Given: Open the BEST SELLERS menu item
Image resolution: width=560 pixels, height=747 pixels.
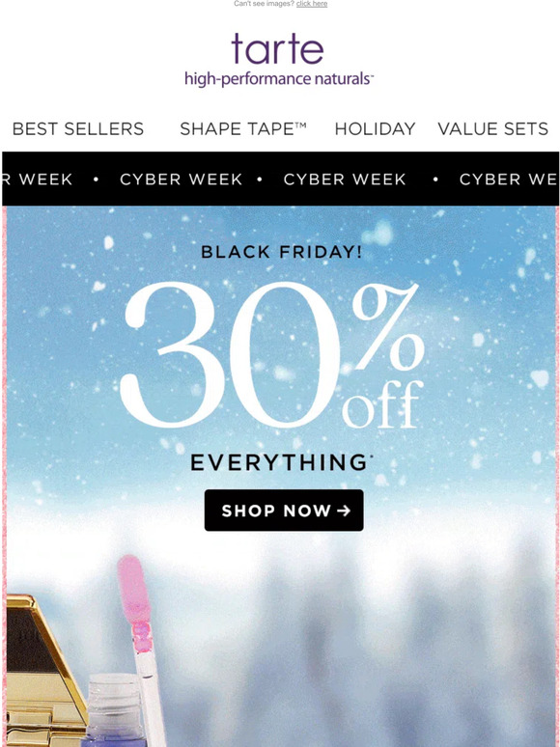Looking at the screenshot, I should (x=77, y=128).
